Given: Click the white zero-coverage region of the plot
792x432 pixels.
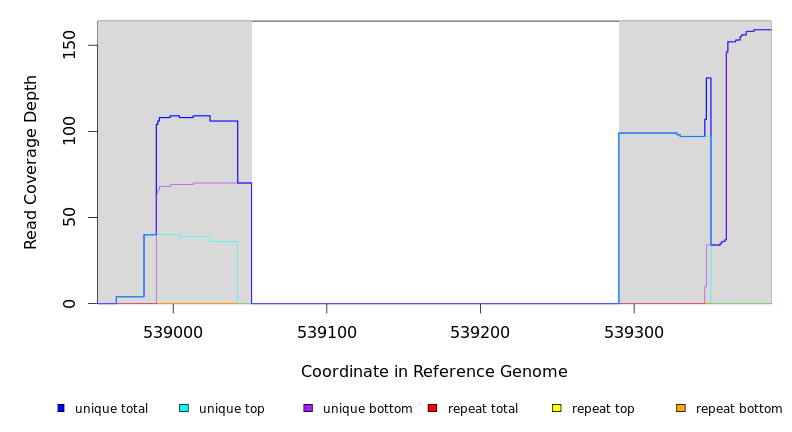Looking at the screenshot, I should tap(435, 160).
